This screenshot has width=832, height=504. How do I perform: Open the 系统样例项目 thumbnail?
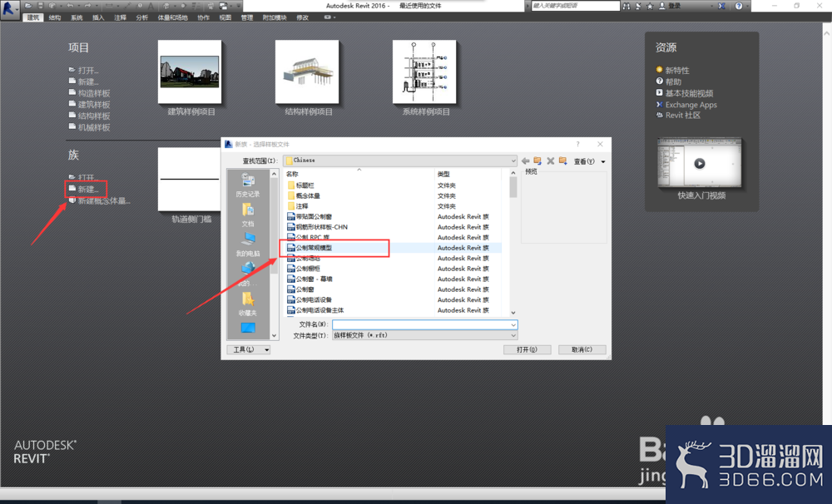pyautogui.click(x=424, y=72)
